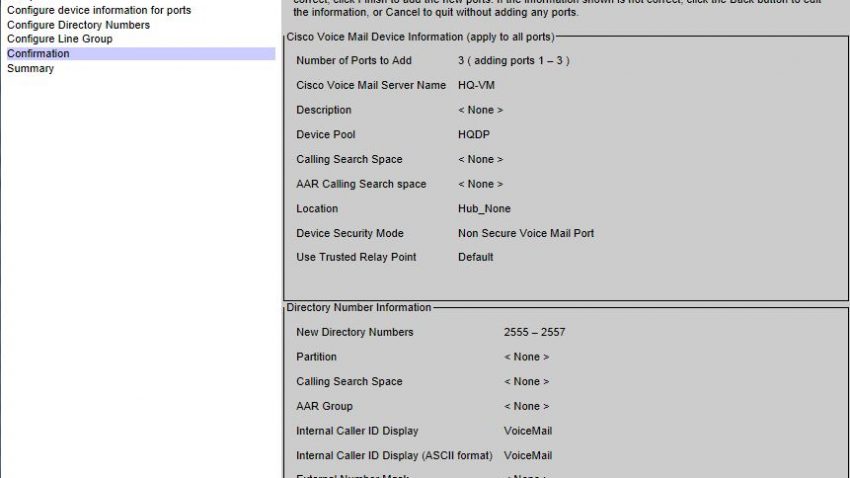Image resolution: width=850 pixels, height=478 pixels.
Task: Click the AAR Group label
Action: click(x=324, y=406)
